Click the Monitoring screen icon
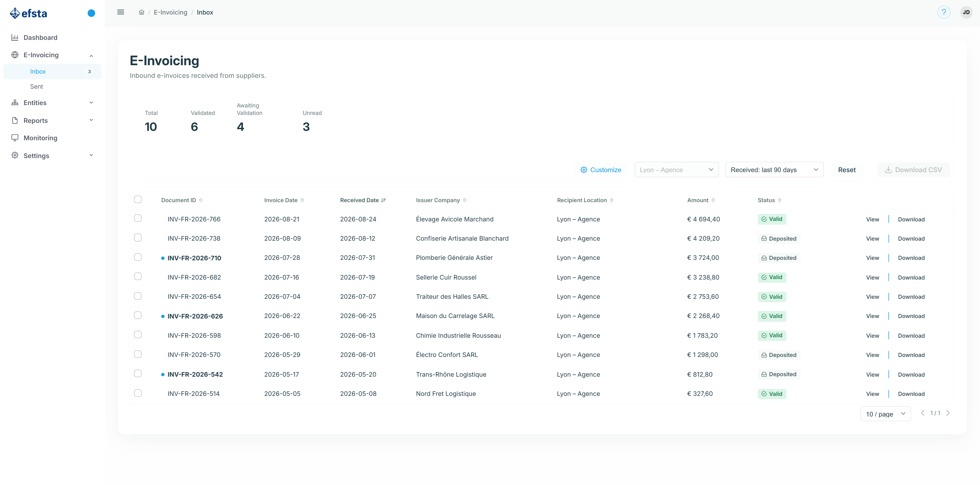The width and height of the screenshot is (980, 485). [15, 138]
